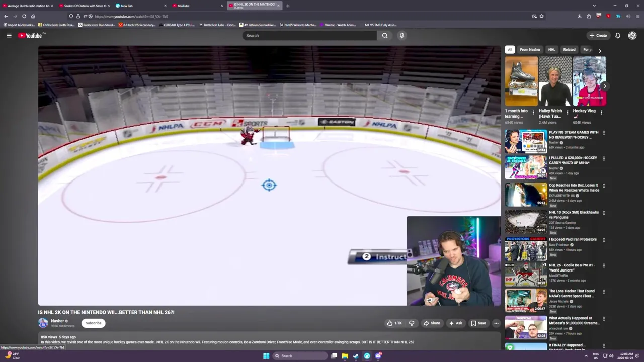Click the Ask button
Viewport: 644px width, 362px height.
[x=456, y=323]
